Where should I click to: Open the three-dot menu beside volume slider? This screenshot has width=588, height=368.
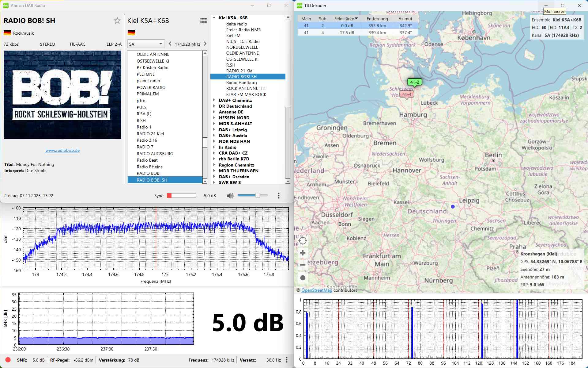[x=278, y=196]
